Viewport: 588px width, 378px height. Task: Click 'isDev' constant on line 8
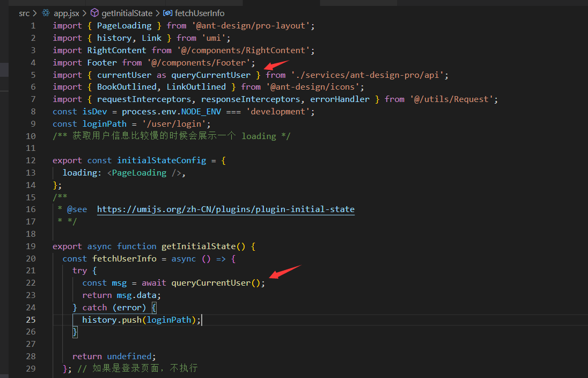[x=94, y=112]
